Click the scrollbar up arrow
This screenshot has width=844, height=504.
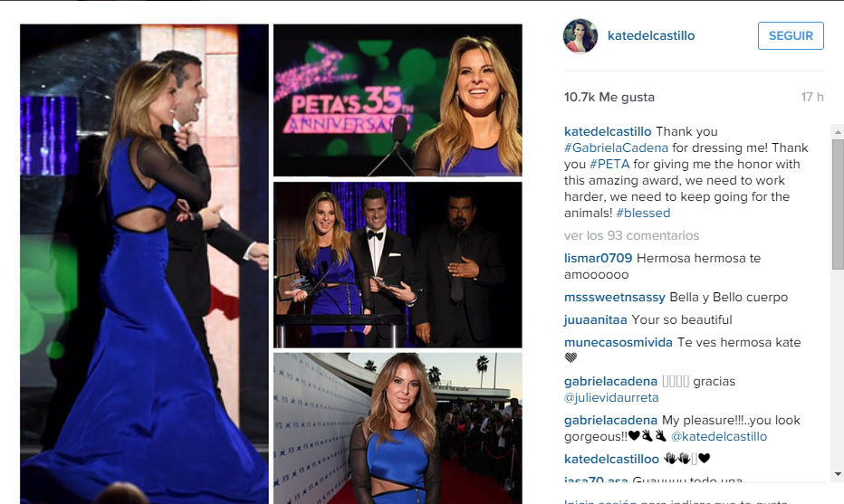coord(838,132)
